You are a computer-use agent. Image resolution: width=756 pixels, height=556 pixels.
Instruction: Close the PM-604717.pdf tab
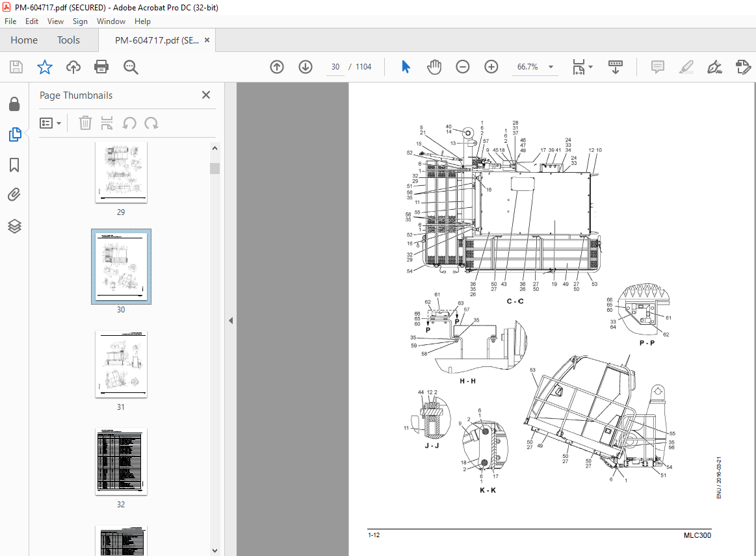click(207, 40)
